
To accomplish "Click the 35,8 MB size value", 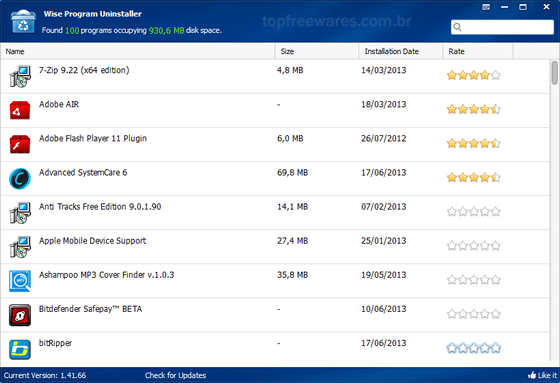I will [x=292, y=275].
